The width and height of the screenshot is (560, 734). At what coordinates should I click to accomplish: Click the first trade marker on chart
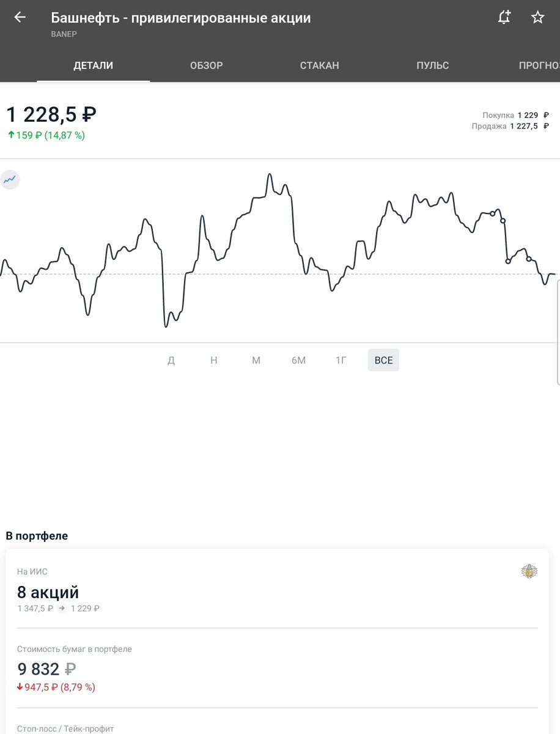click(493, 213)
